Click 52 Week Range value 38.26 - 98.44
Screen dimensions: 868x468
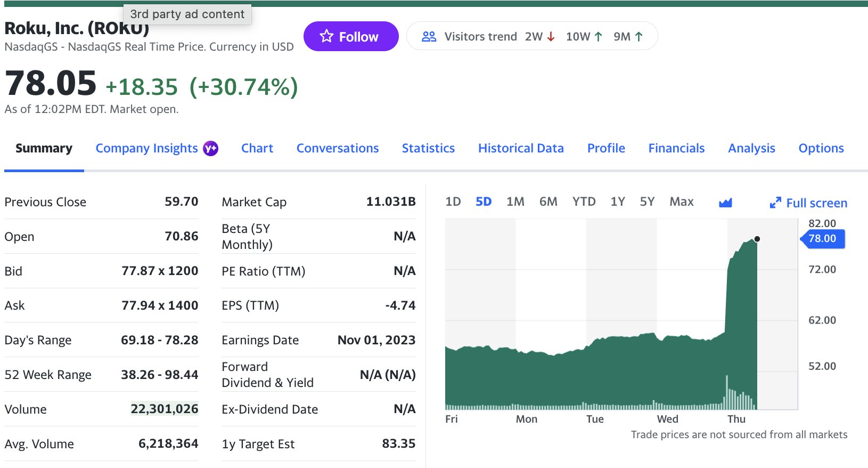coord(160,375)
